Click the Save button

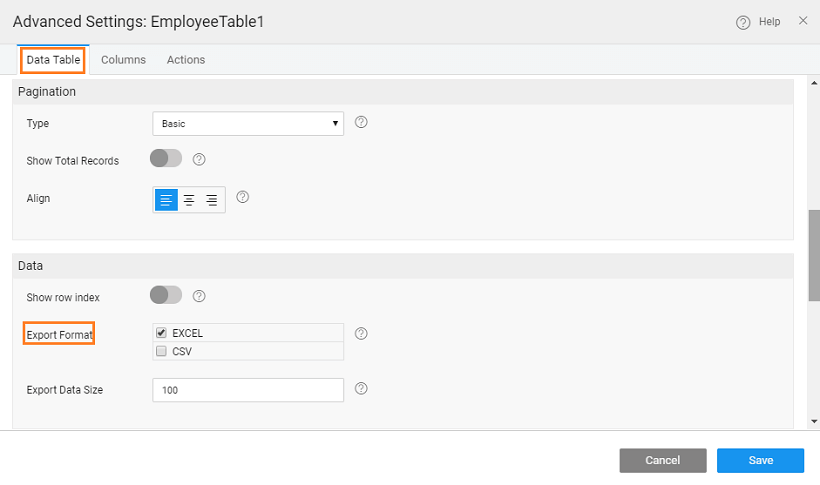(x=760, y=460)
